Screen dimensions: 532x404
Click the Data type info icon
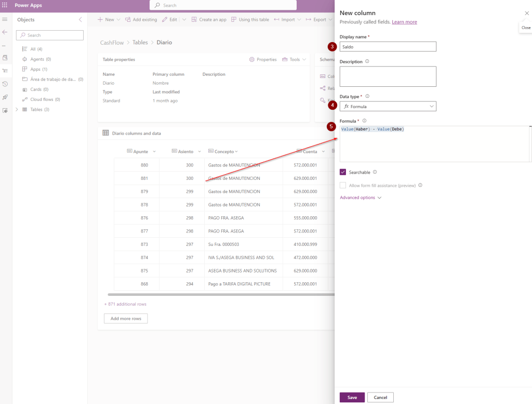[x=367, y=96]
